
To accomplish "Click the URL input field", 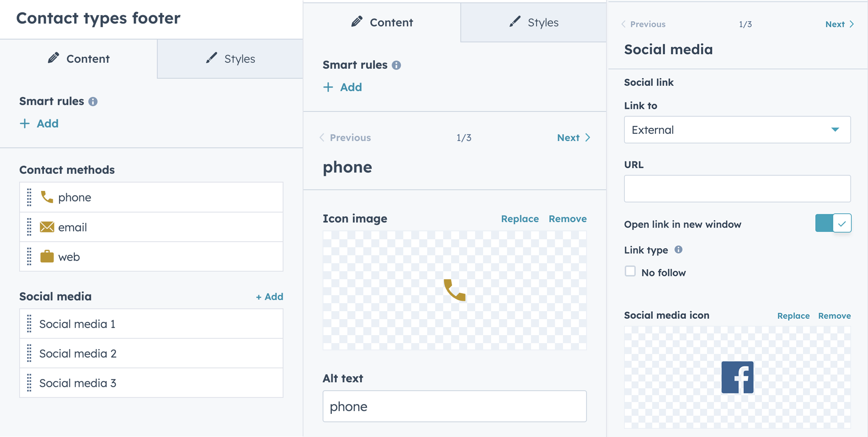I will [737, 189].
